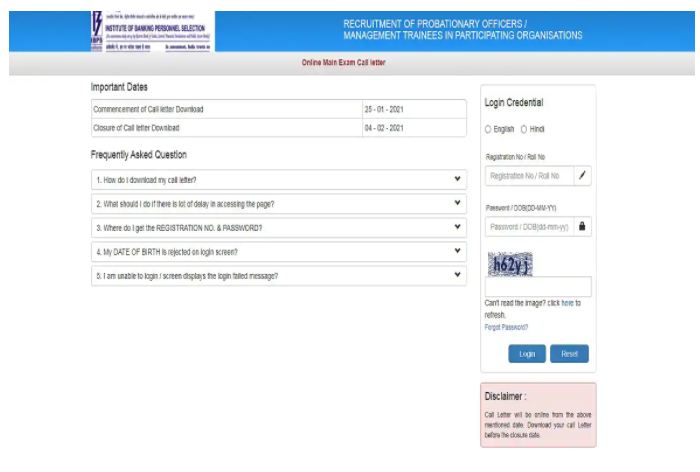
Task: Click the captcha text entry box
Action: (538, 287)
